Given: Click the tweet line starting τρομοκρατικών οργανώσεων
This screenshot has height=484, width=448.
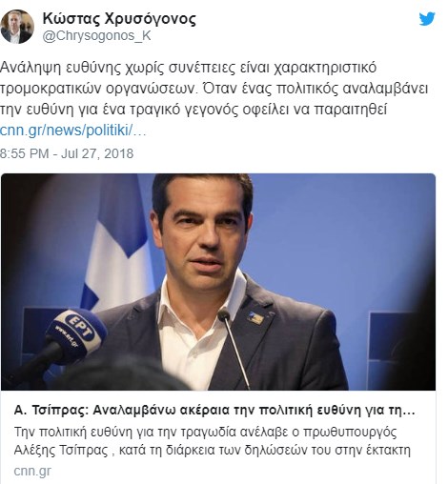Looking at the screenshot, I should click(214, 89).
